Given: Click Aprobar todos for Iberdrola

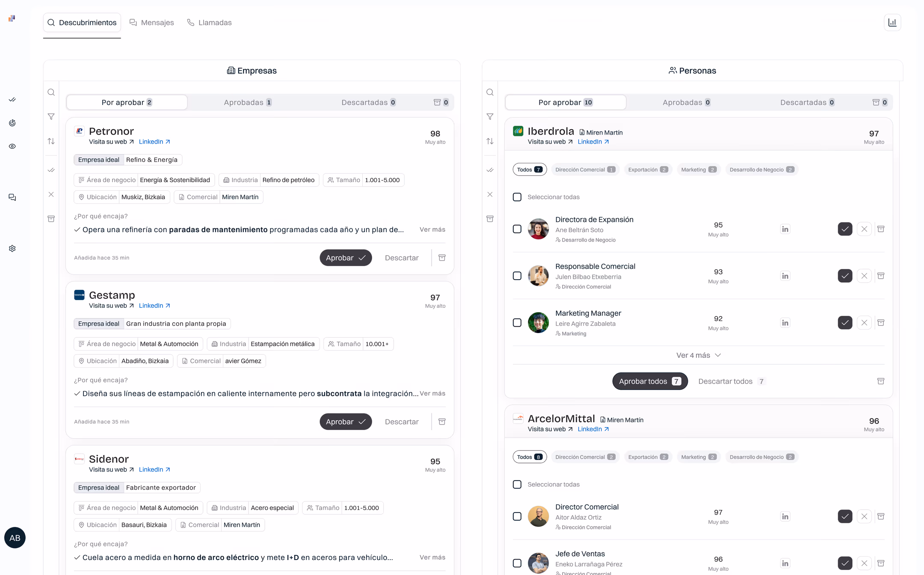Looking at the screenshot, I should [x=650, y=381].
